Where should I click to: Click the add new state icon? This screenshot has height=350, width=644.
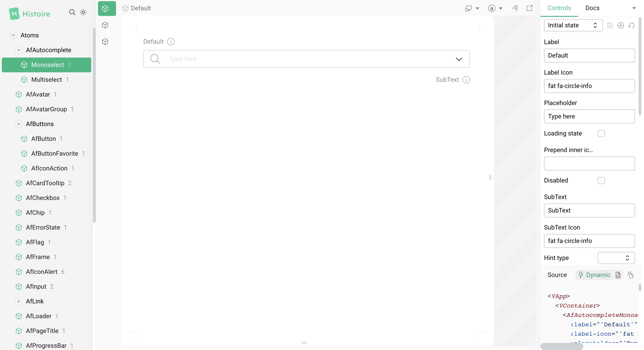621,25
